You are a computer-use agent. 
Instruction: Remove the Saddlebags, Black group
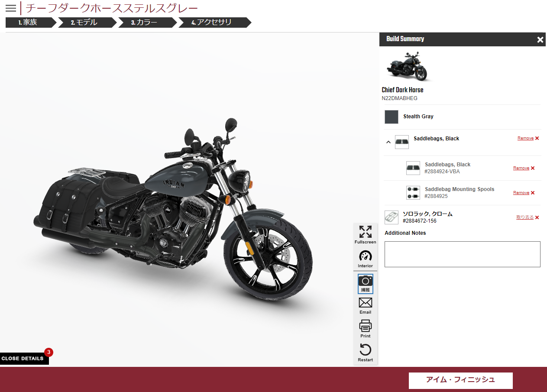525,138
